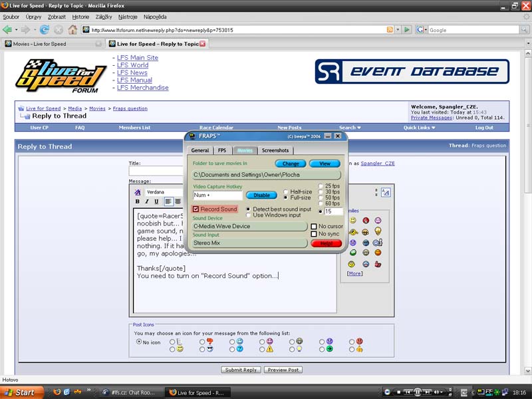Open the feed dropdown arrow in address bar
The image size is (532, 399).
398,30
